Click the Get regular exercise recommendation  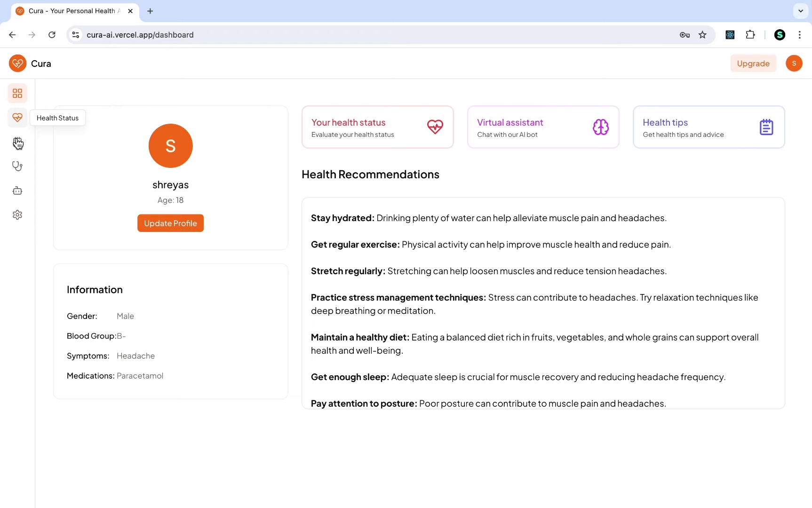(491, 245)
